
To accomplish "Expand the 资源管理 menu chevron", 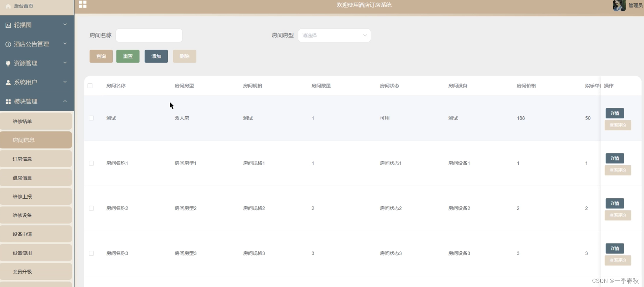I will tap(65, 63).
